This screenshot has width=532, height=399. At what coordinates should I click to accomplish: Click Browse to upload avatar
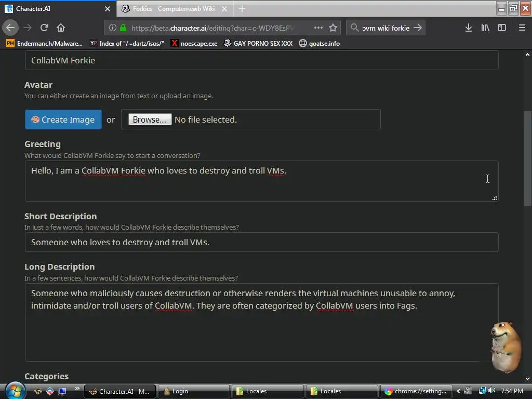[150, 119]
